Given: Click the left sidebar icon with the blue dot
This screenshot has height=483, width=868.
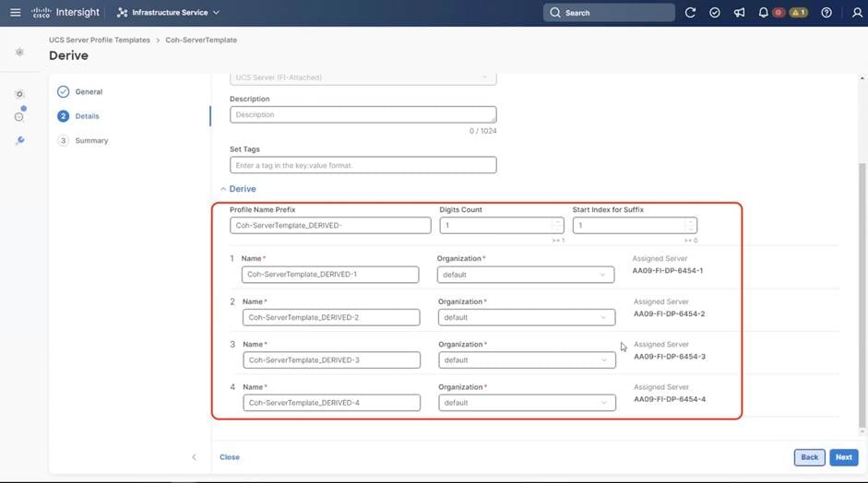Looking at the screenshot, I should (20, 115).
